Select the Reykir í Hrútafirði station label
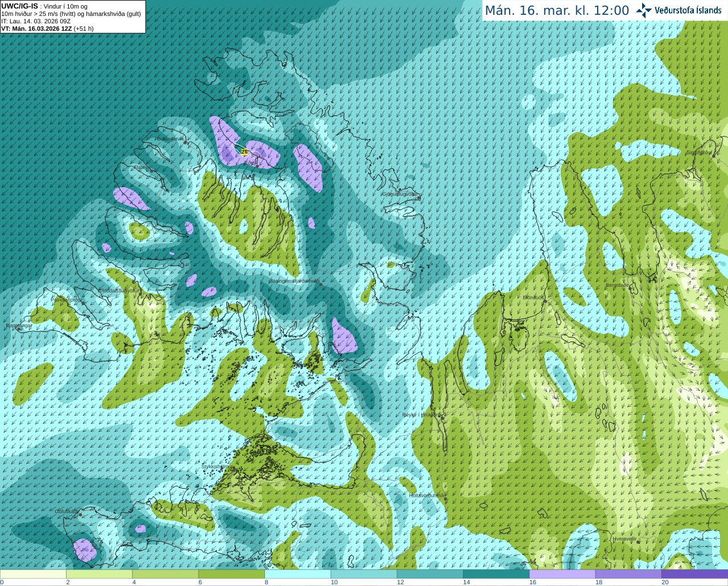The width and height of the screenshot is (728, 586). click(421, 415)
